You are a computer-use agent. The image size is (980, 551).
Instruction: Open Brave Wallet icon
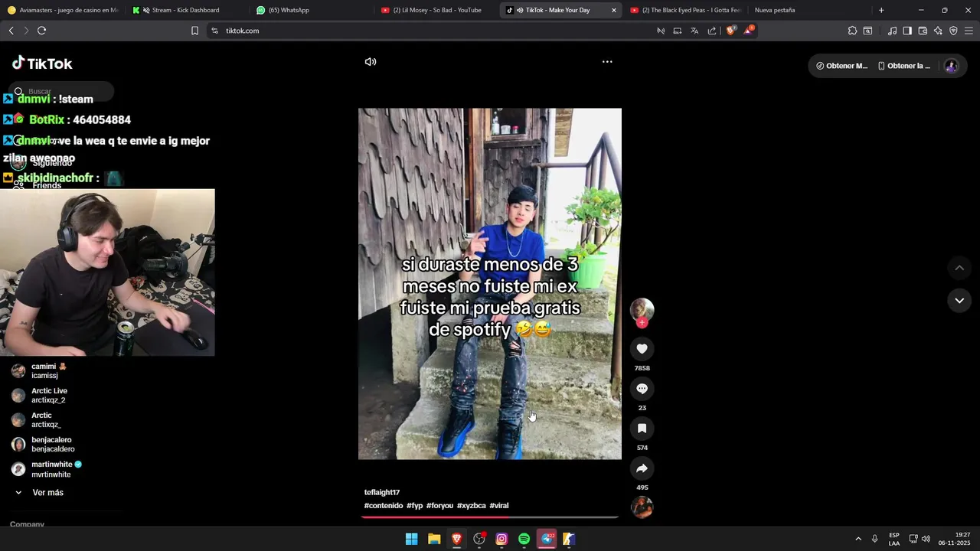[923, 31]
